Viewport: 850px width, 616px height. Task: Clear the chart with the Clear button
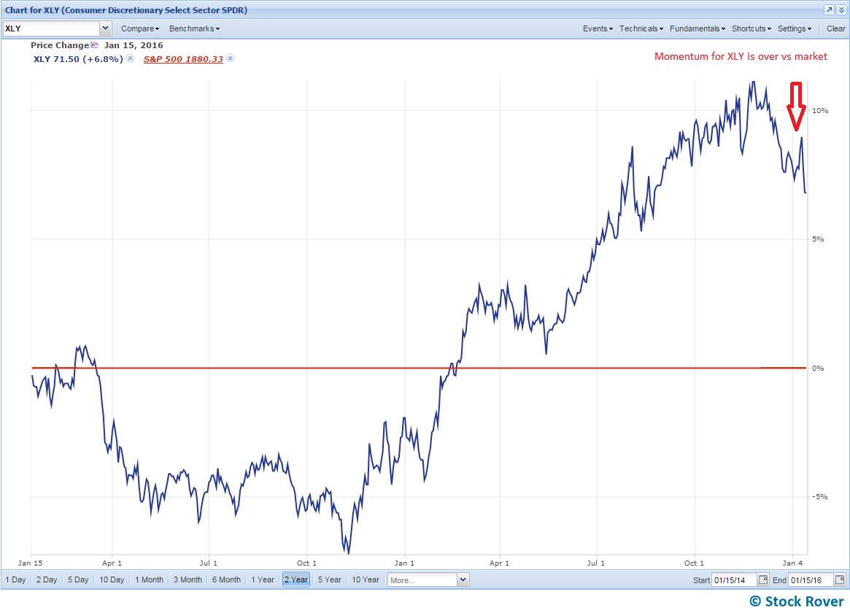pyautogui.click(x=835, y=28)
